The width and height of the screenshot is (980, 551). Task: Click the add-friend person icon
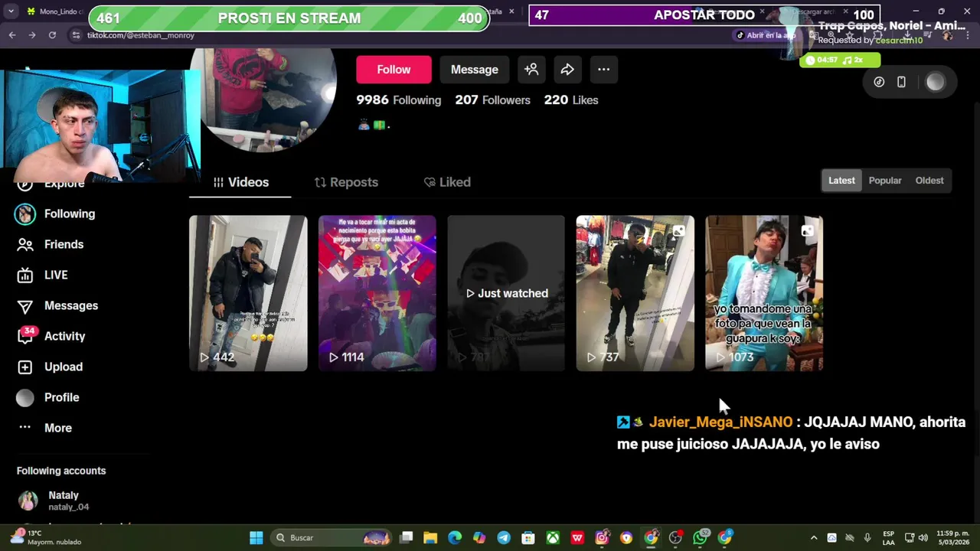click(531, 70)
